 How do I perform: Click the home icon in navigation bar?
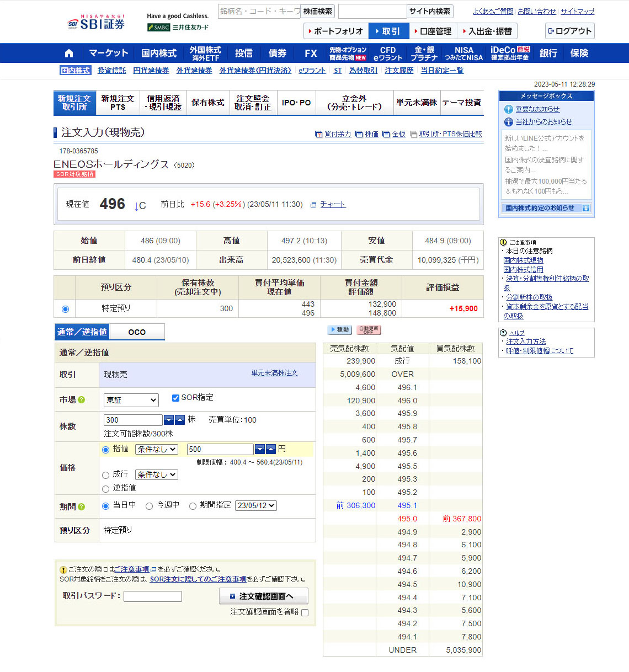[68, 54]
